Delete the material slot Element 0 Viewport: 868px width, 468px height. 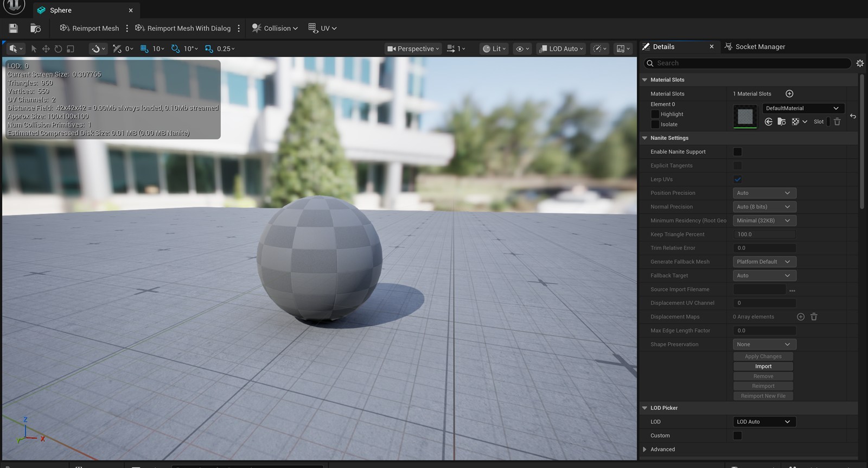[x=837, y=122]
